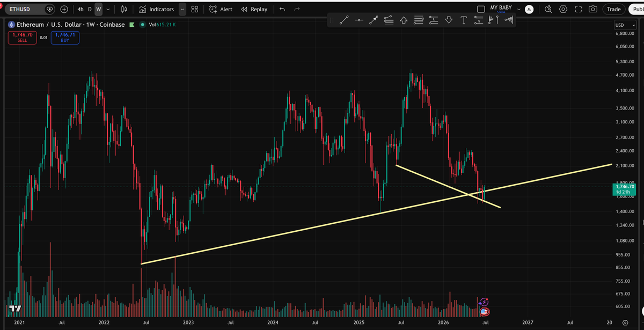The height and width of the screenshot is (330, 644).
Task: Toggle fullscreen mode
Action: coord(578,9)
